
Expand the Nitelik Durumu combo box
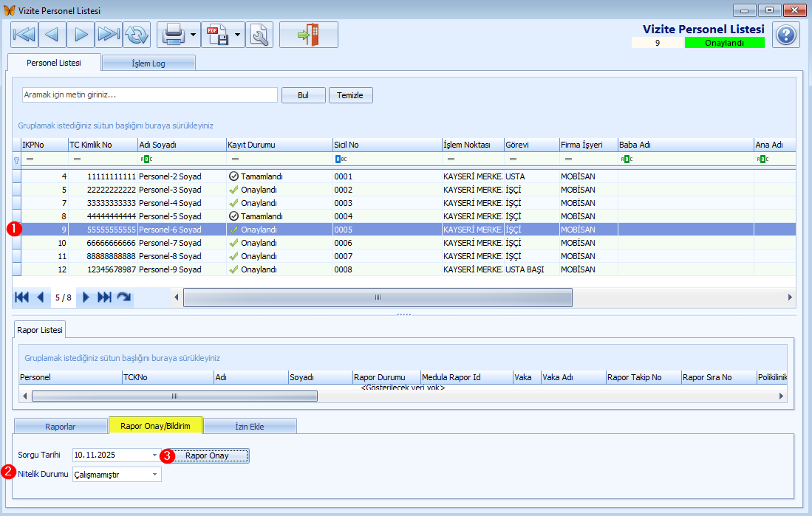[x=155, y=475]
